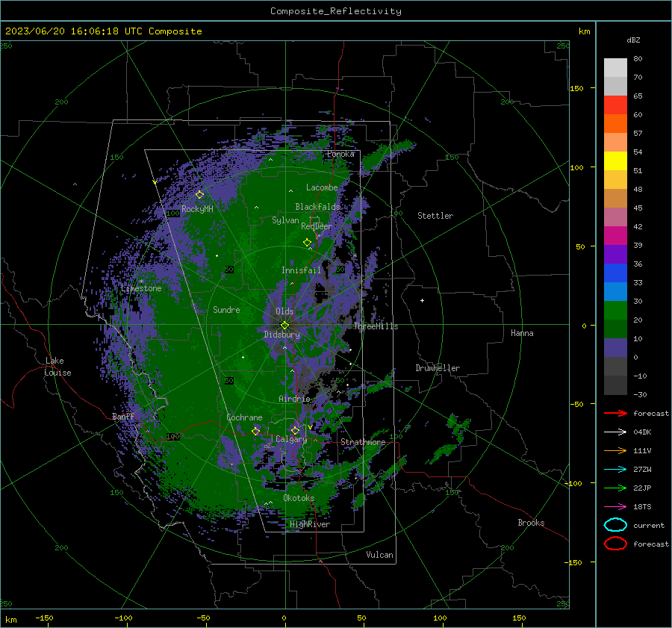
Task: Click the green 22JP arrow icon
Action: coord(615,488)
